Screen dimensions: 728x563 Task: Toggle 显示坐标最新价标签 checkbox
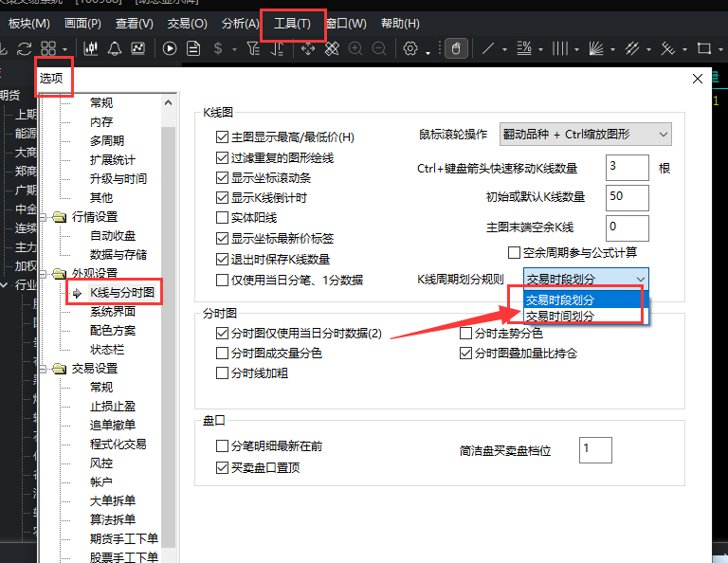222,239
